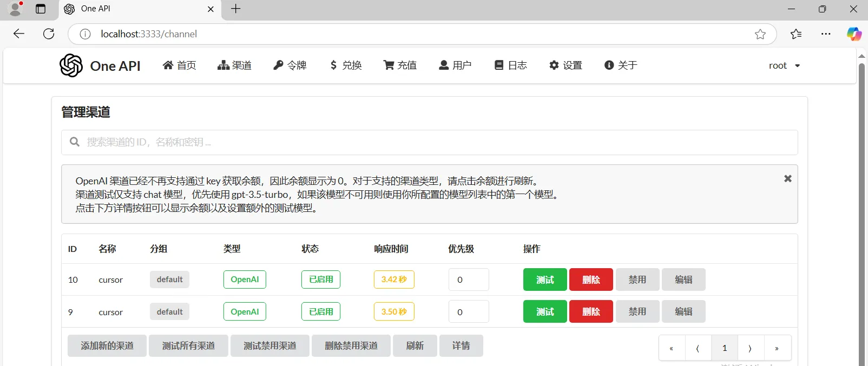Click 禁用 for channel ID 9
This screenshot has width=868, height=366.
coord(637,311)
